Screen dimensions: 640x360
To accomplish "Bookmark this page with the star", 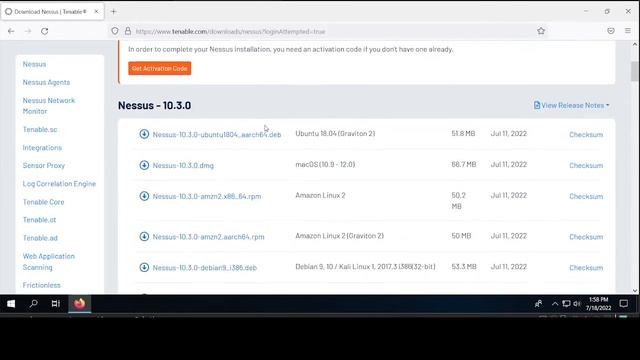I will pos(541,31).
